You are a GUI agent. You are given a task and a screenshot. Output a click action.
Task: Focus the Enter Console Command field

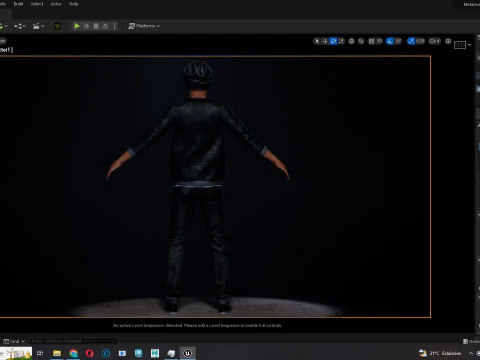click(x=73, y=341)
